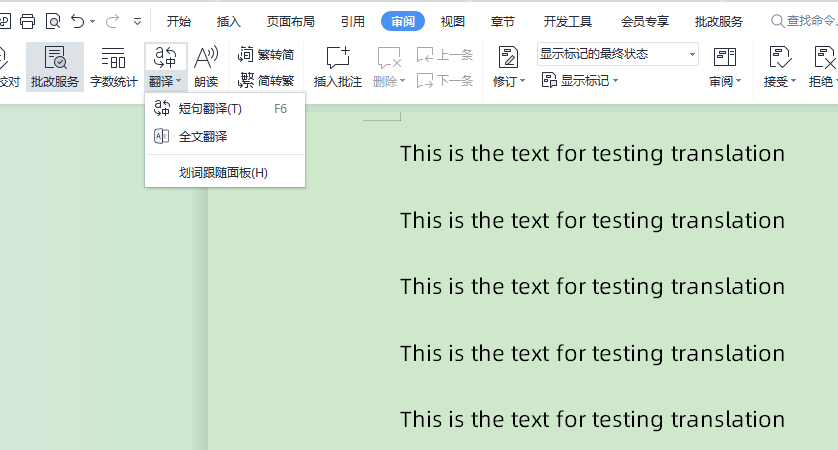This screenshot has width=838, height=450.
Task: Click the 查找命令 search box
Action: [803, 21]
